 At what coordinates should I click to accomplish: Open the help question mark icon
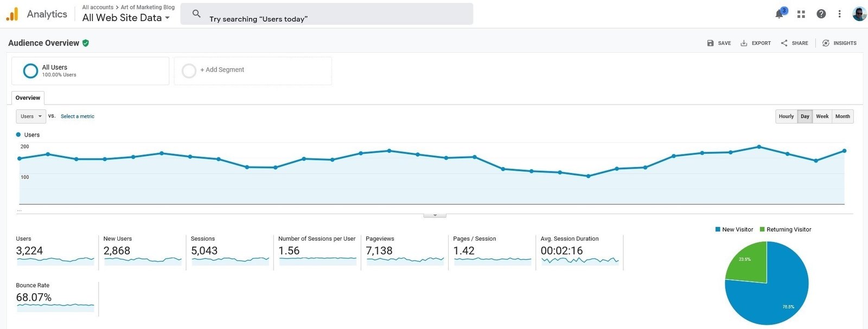tap(821, 14)
